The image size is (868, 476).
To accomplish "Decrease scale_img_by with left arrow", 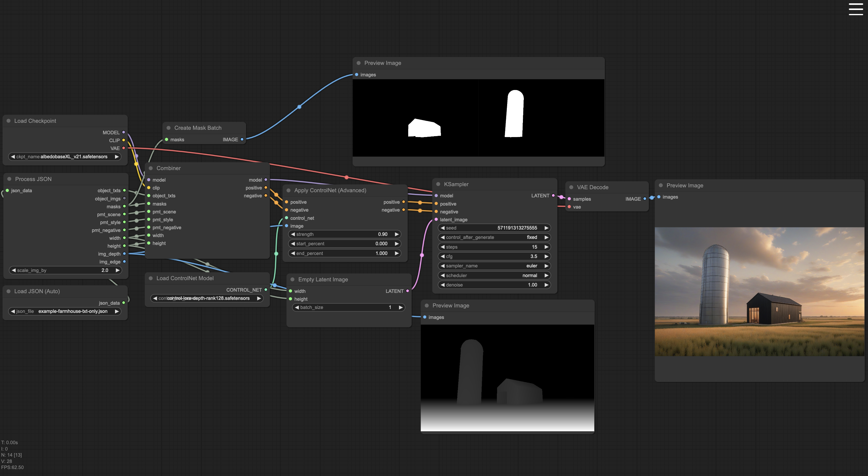I will click(x=14, y=270).
